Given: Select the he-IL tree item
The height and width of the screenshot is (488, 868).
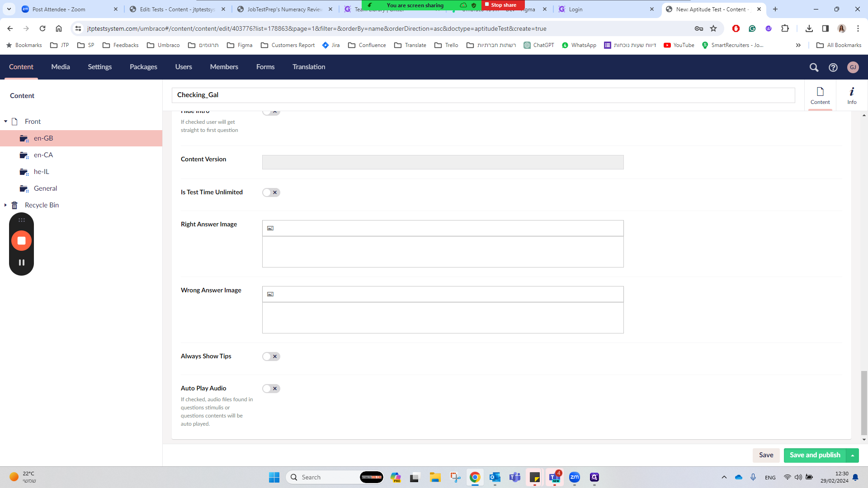Looking at the screenshot, I should pyautogui.click(x=42, y=172).
